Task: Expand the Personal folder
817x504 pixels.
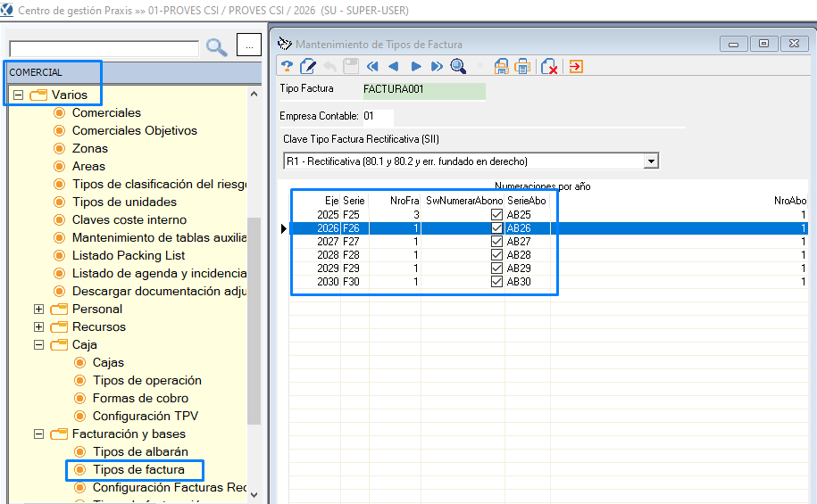Action: tap(38, 310)
